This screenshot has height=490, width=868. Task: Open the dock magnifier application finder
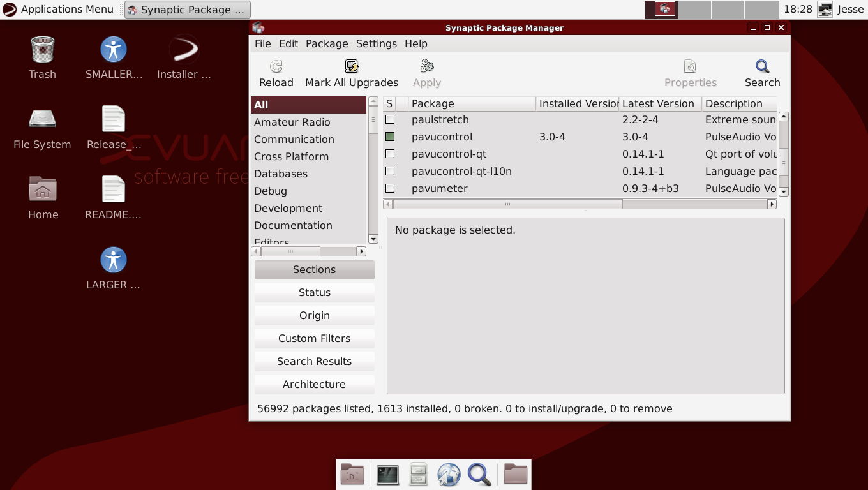click(x=479, y=475)
